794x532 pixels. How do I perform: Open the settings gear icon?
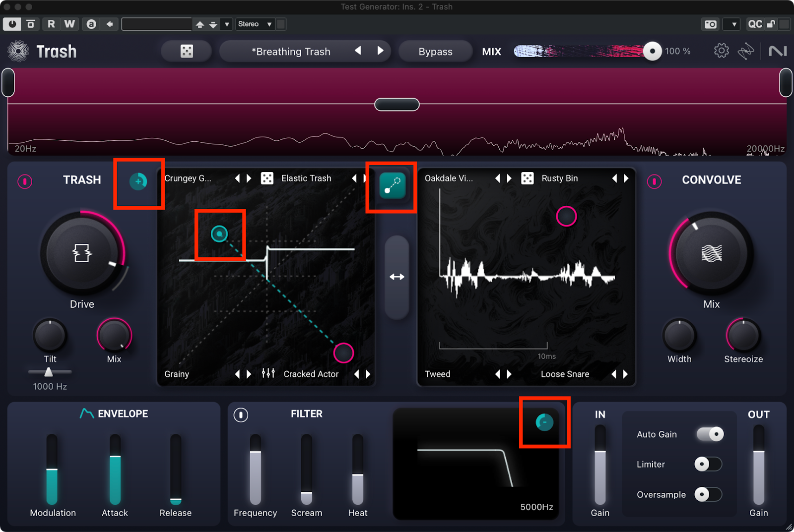tap(721, 51)
